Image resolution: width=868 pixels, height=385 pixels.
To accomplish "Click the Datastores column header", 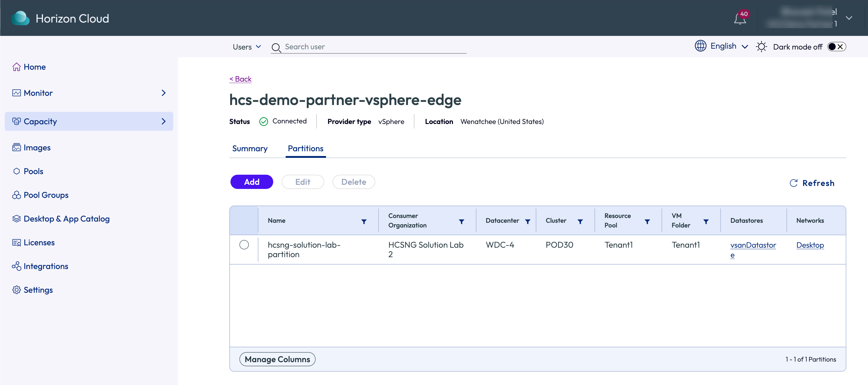I will [x=746, y=221].
